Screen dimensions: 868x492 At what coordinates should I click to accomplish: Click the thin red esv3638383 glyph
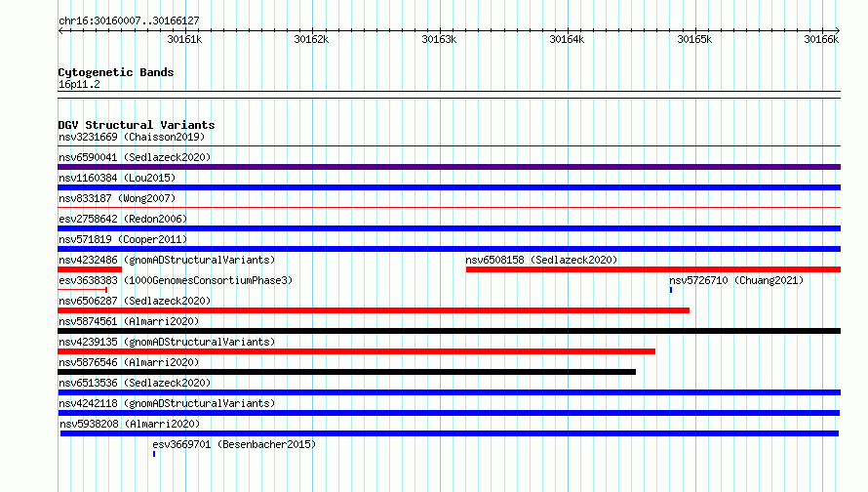pyautogui.click(x=83, y=290)
